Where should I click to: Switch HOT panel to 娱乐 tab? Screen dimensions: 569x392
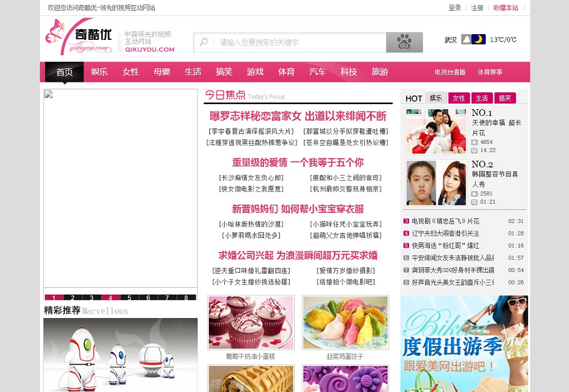[x=436, y=98]
